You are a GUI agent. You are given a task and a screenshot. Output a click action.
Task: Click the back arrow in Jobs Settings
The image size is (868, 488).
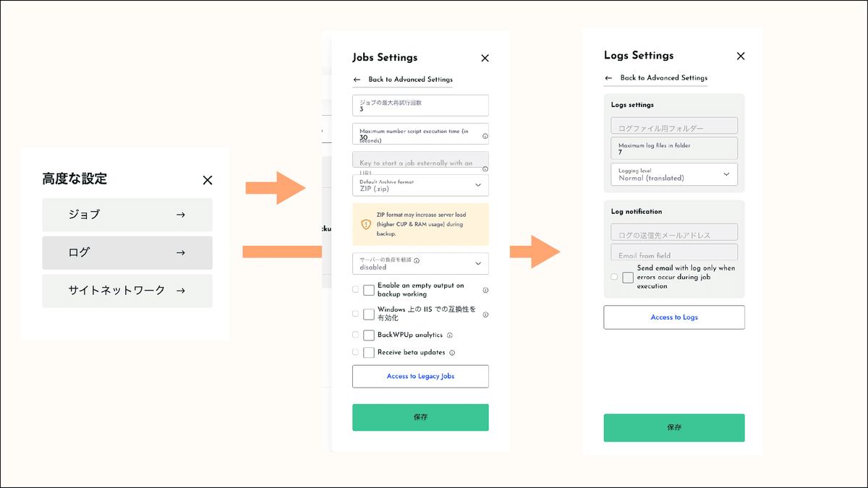point(358,79)
